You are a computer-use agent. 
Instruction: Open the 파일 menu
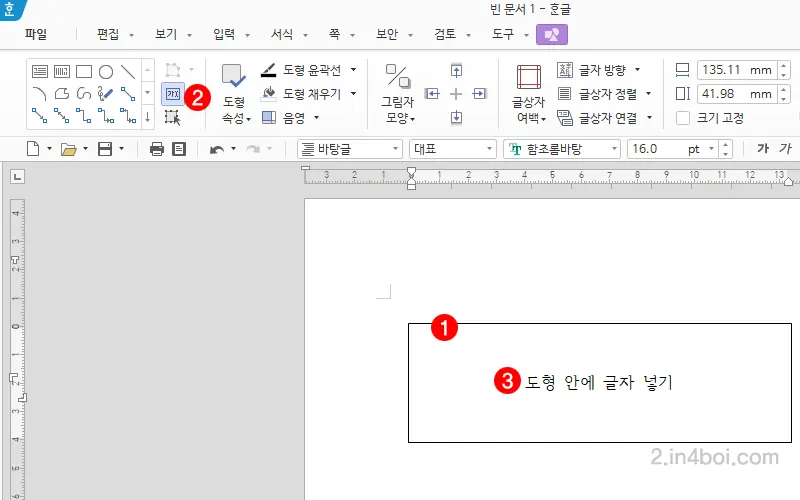pos(36,34)
